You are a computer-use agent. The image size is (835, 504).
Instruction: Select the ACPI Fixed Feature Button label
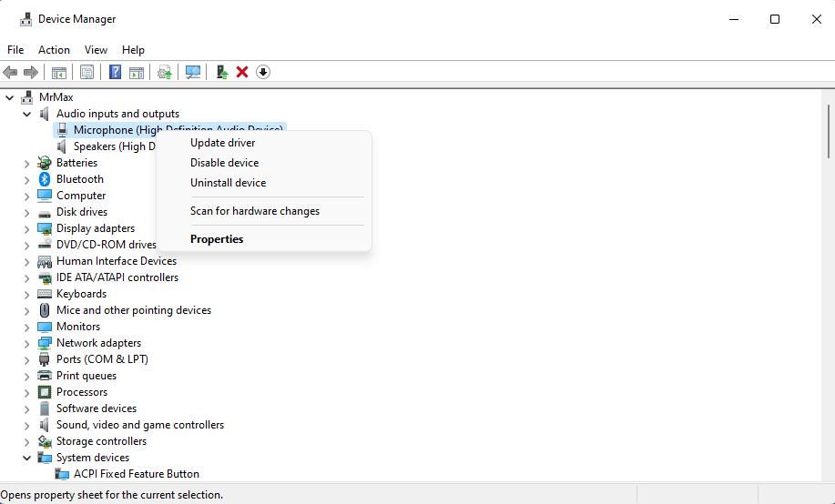(137, 474)
